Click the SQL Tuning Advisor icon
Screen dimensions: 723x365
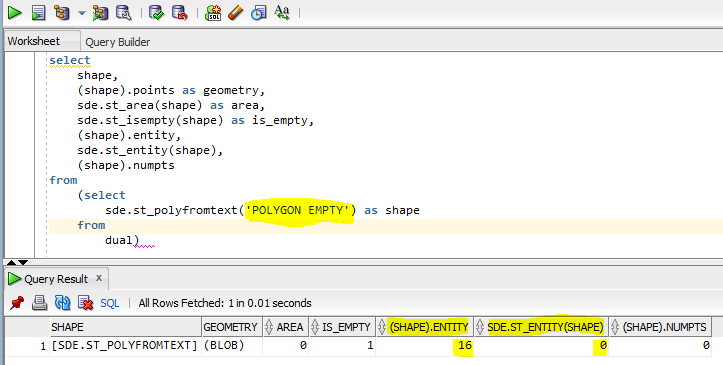coord(124,12)
